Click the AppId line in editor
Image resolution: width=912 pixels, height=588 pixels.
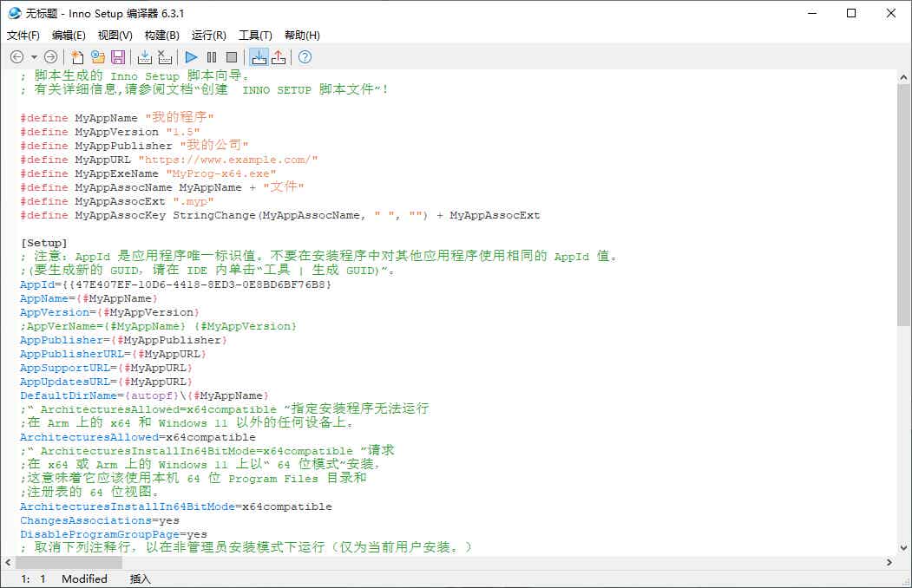[175, 284]
